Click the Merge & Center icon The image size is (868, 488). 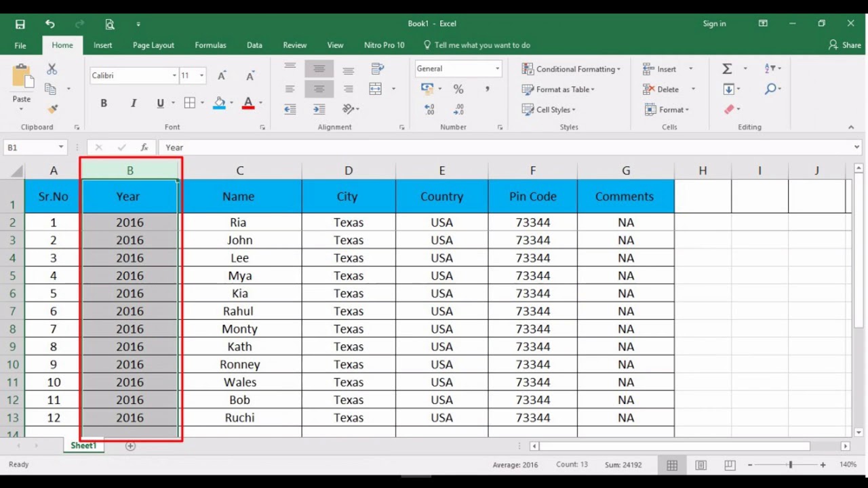coord(376,89)
